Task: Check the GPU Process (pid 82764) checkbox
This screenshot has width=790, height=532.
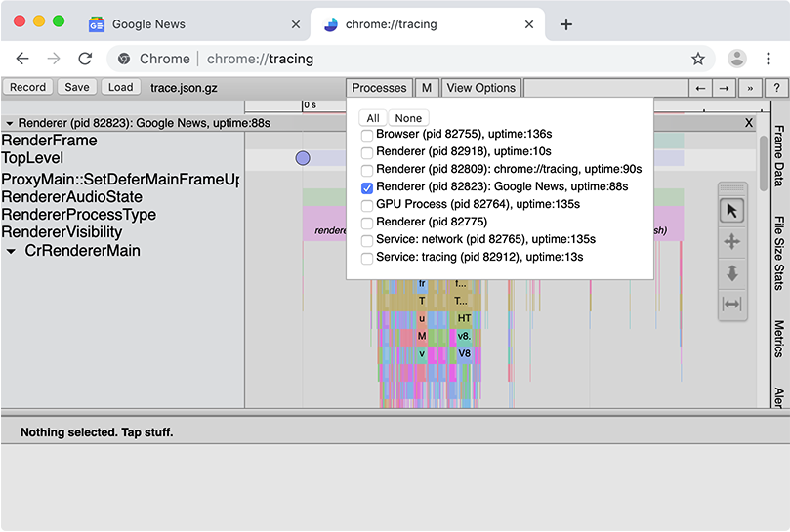Action: click(367, 205)
